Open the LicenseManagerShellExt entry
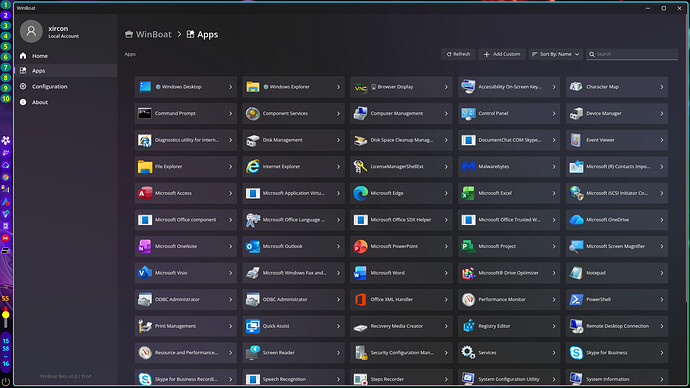 point(401,166)
